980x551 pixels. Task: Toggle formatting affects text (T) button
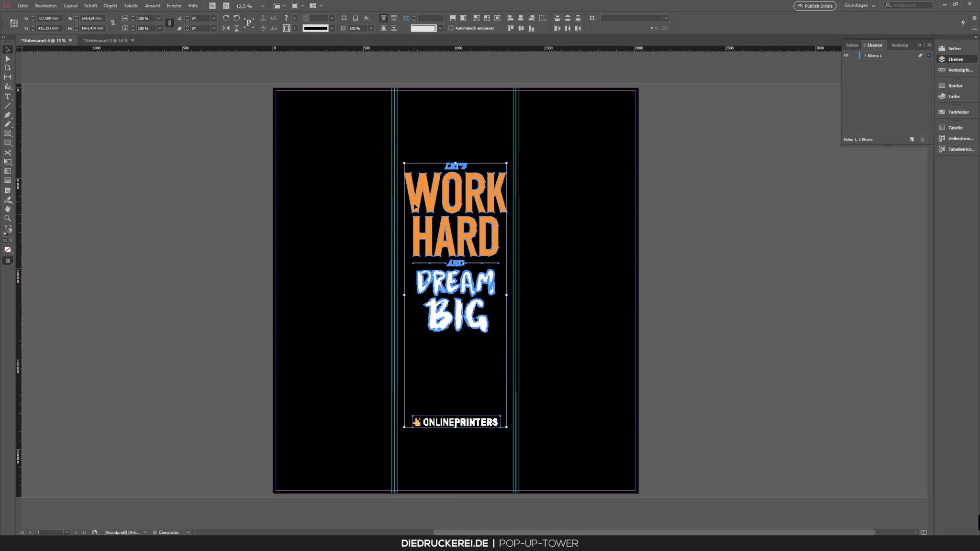click(11, 241)
